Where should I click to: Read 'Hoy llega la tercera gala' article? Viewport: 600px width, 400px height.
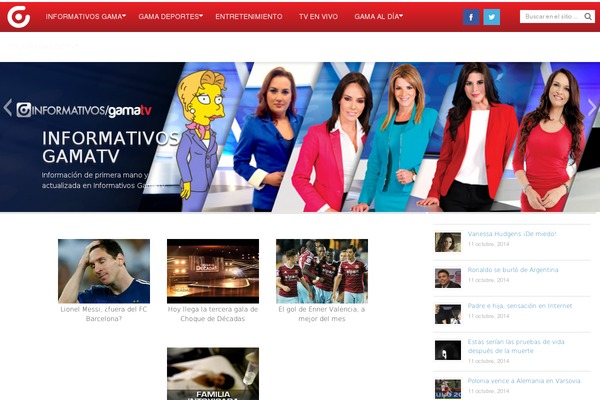pyautogui.click(x=213, y=314)
